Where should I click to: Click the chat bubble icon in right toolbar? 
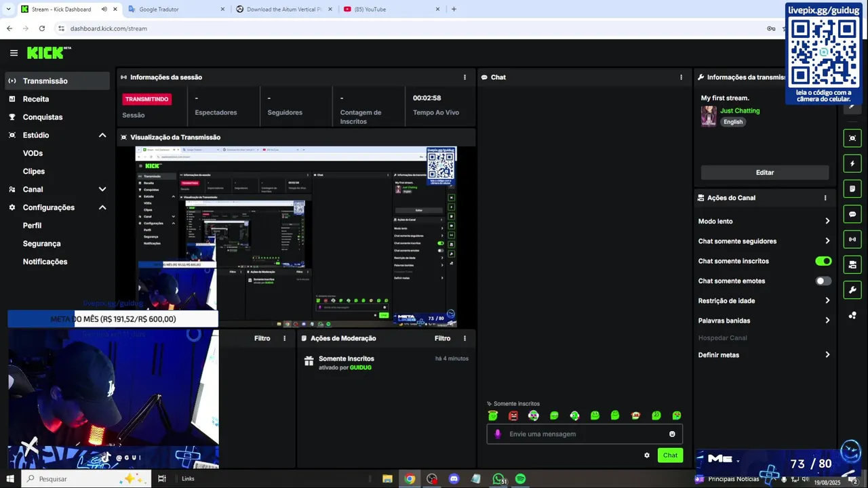852,214
